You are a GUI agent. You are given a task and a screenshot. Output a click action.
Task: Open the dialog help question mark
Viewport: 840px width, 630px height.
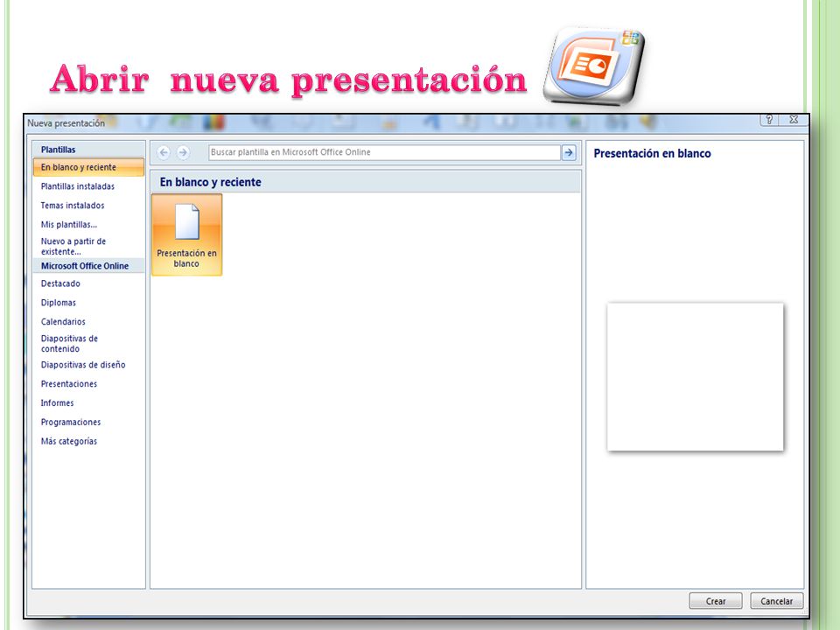click(769, 120)
